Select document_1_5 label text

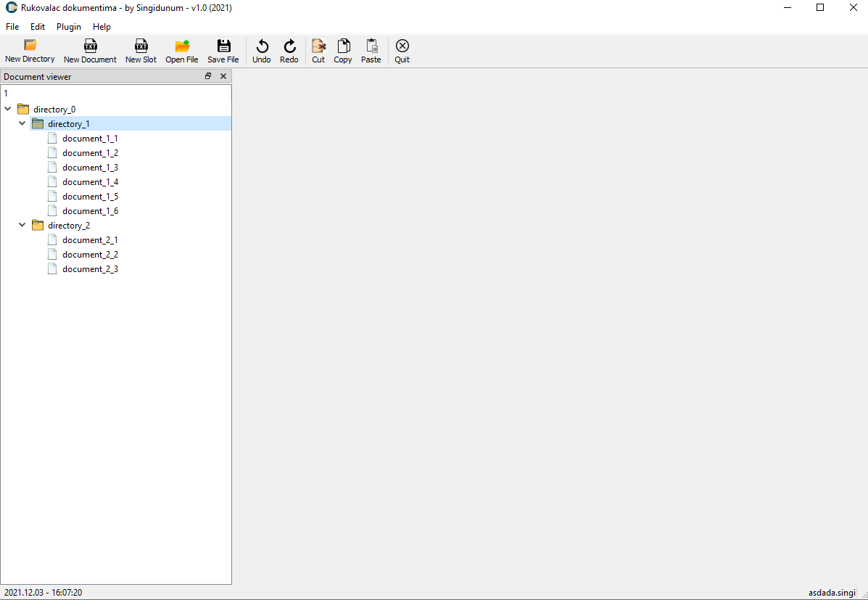(x=90, y=197)
